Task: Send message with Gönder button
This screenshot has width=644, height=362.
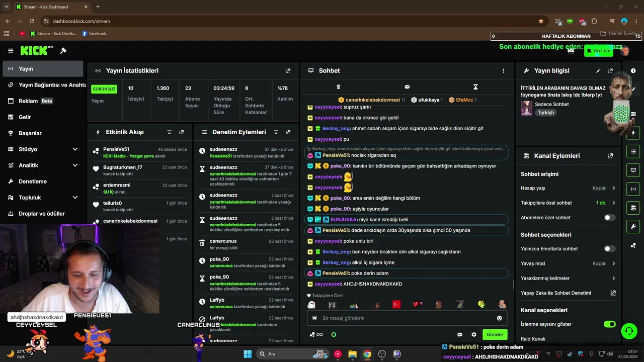Action: [495, 334]
